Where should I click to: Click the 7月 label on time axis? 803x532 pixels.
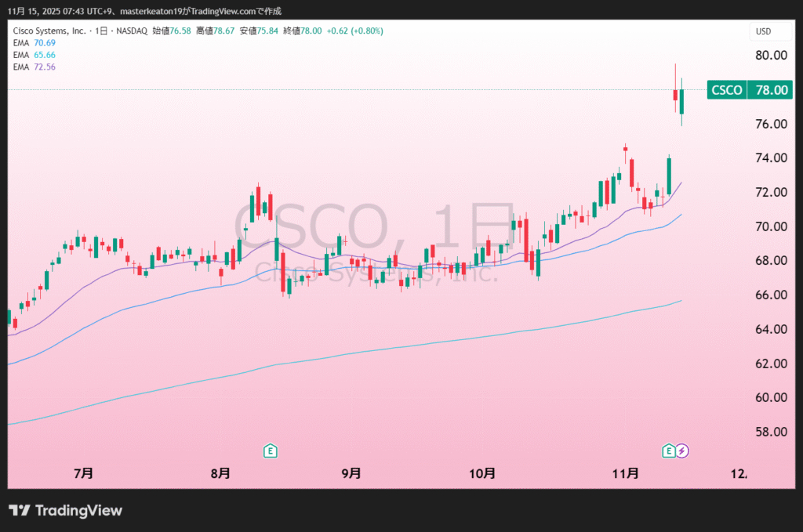[83, 473]
